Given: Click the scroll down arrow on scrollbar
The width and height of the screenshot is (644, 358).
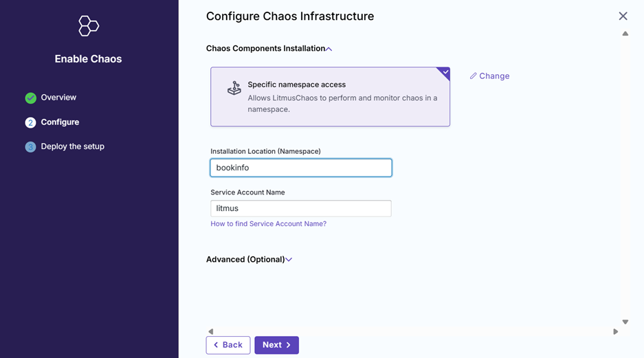Looking at the screenshot, I should 625,322.
